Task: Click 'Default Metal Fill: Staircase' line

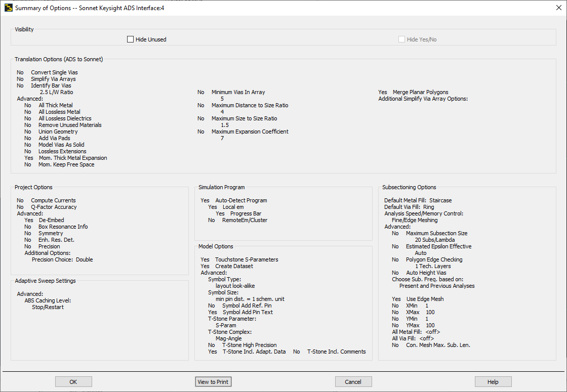Action: click(x=418, y=200)
